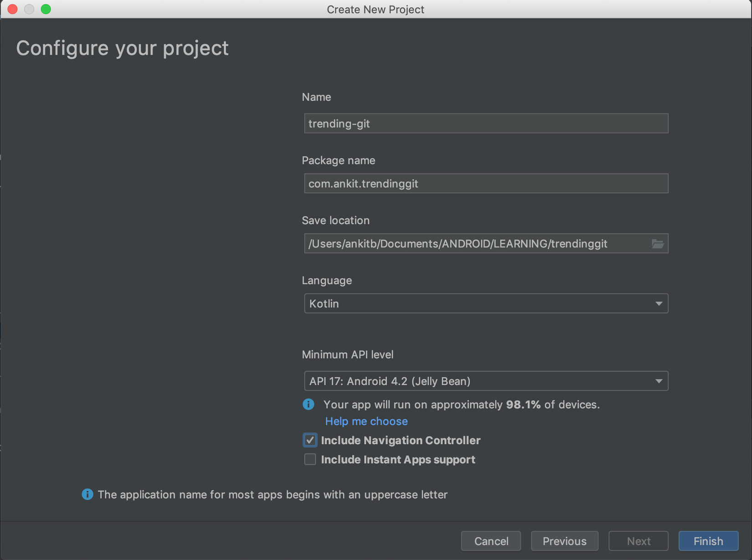The width and height of the screenshot is (752, 560).
Task: Click the blue info icon beside device percentage
Action: (309, 405)
